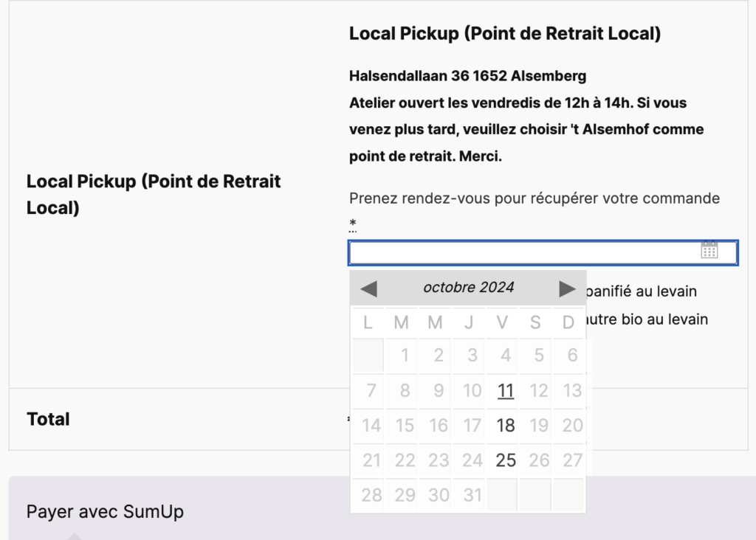Click the L Monday column header
The width and height of the screenshot is (756, 540).
click(x=368, y=322)
